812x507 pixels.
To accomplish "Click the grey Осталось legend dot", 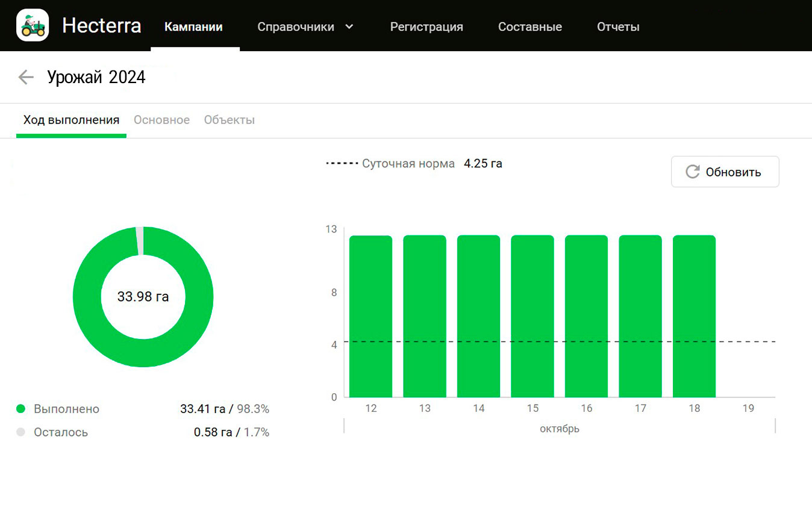I will 21,432.
